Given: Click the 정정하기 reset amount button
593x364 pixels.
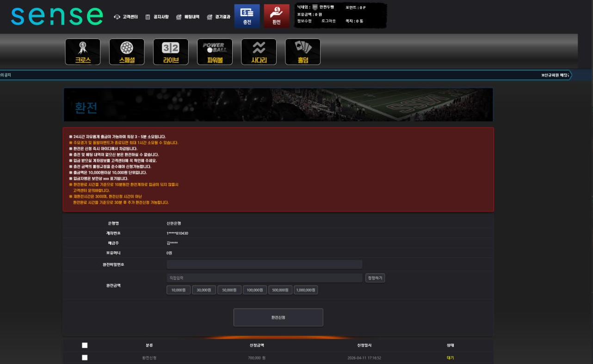Looking at the screenshot, I should tap(375, 278).
